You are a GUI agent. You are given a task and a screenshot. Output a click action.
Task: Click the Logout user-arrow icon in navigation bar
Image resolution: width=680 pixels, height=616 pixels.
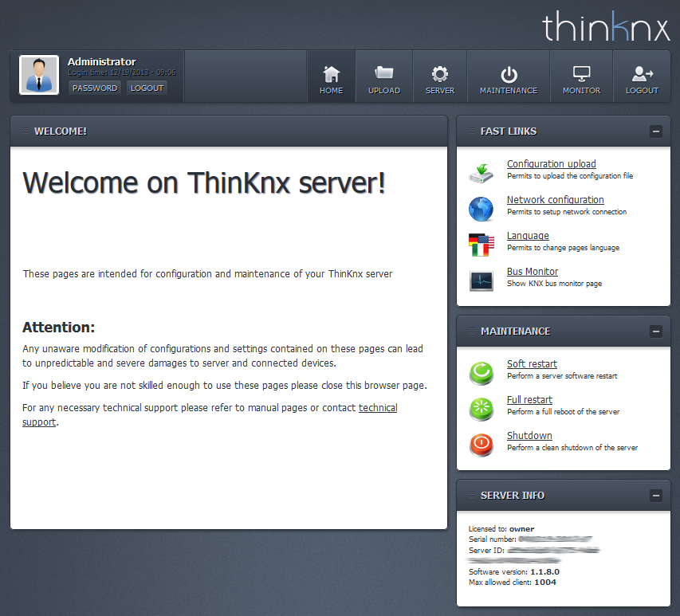[x=643, y=73]
